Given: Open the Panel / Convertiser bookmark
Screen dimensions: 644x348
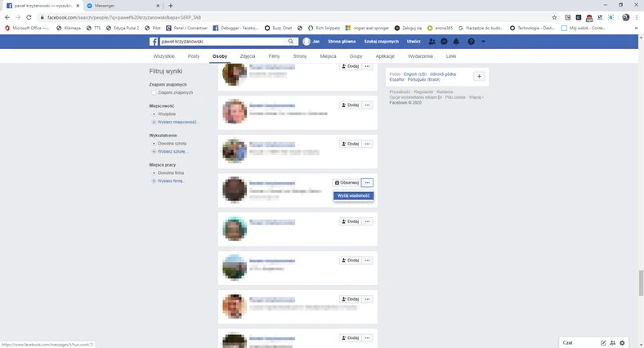Looking at the screenshot, I should coord(187,28).
